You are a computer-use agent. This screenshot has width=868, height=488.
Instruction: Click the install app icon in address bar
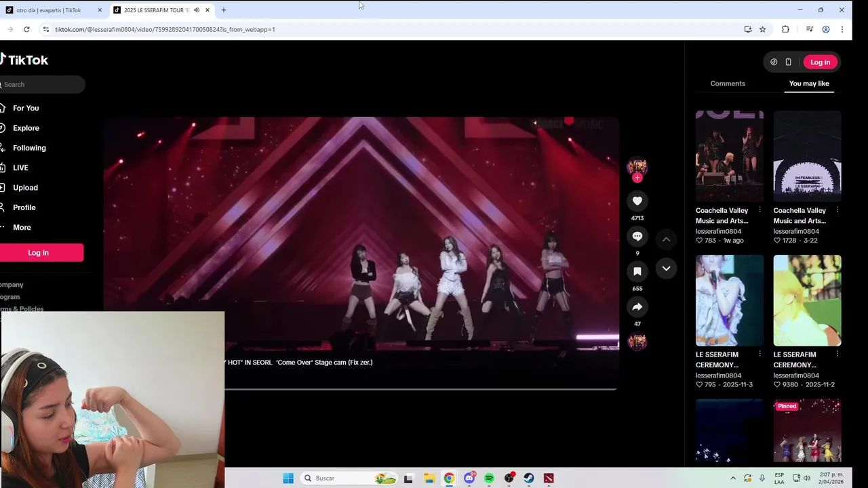coord(748,29)
